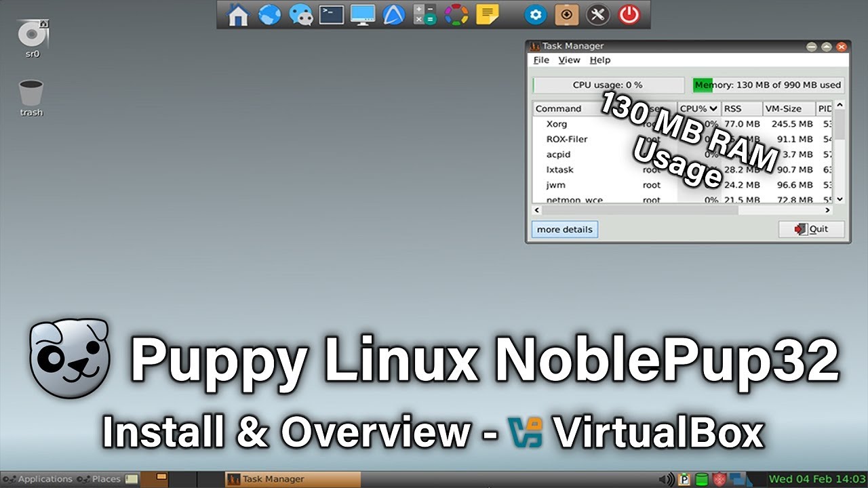This screenshot has width=868, height=488.
Task: Click the vertical scrollbar up arrow
Action: tap(840, 106)
